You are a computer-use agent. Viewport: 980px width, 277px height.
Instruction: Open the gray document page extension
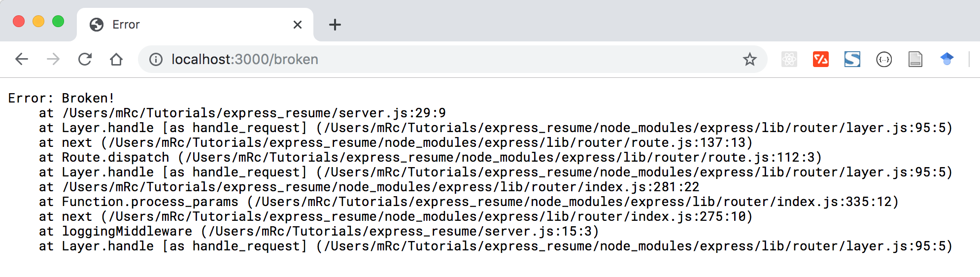pos(915,60)
